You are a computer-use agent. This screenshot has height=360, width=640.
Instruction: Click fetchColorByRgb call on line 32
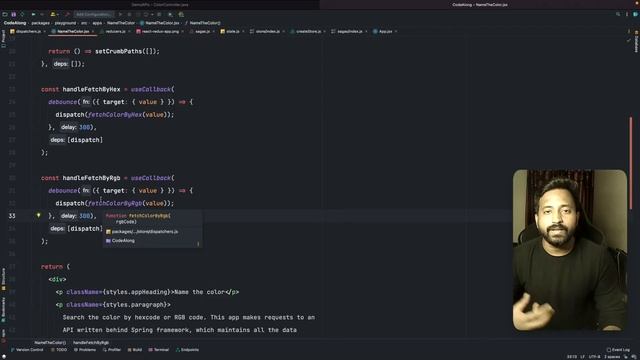[115, 203]
